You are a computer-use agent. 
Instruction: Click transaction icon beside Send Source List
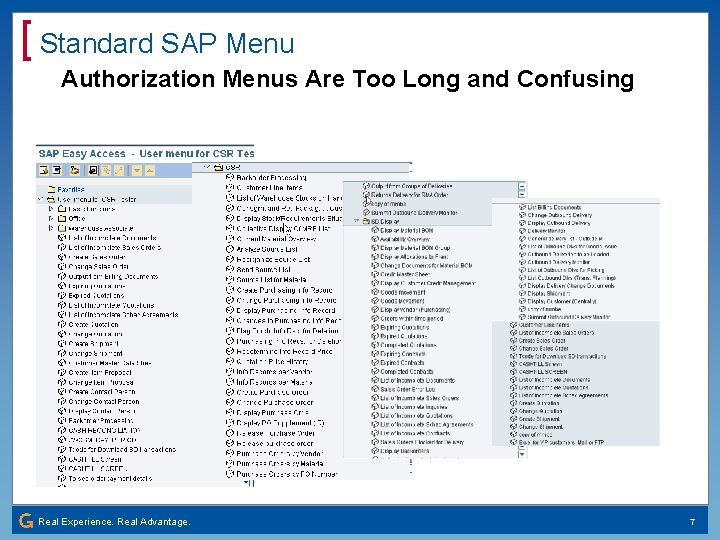[x=230, y=269]
